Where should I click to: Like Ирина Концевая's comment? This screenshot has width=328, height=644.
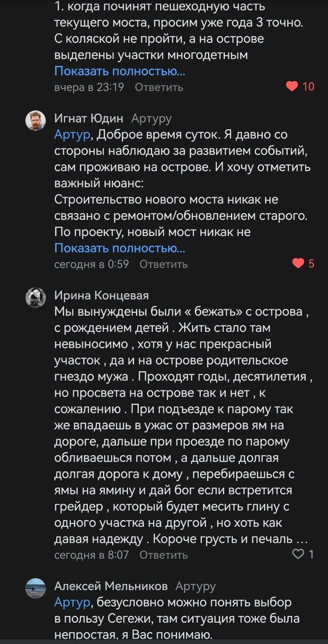pos(298,554)
